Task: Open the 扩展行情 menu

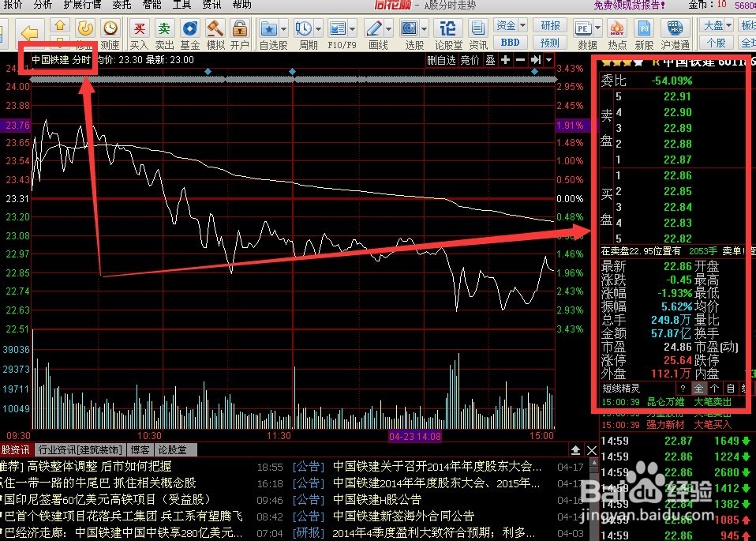Action: [82, 5]
